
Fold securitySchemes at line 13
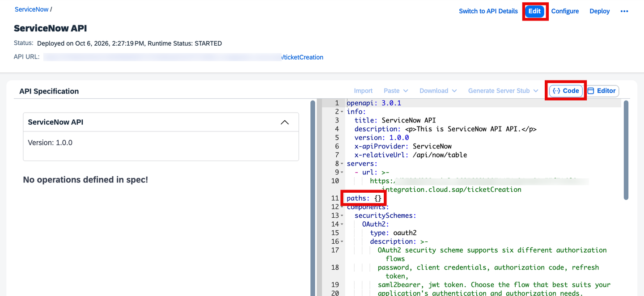pyautogui.click(x=342, y=216)
